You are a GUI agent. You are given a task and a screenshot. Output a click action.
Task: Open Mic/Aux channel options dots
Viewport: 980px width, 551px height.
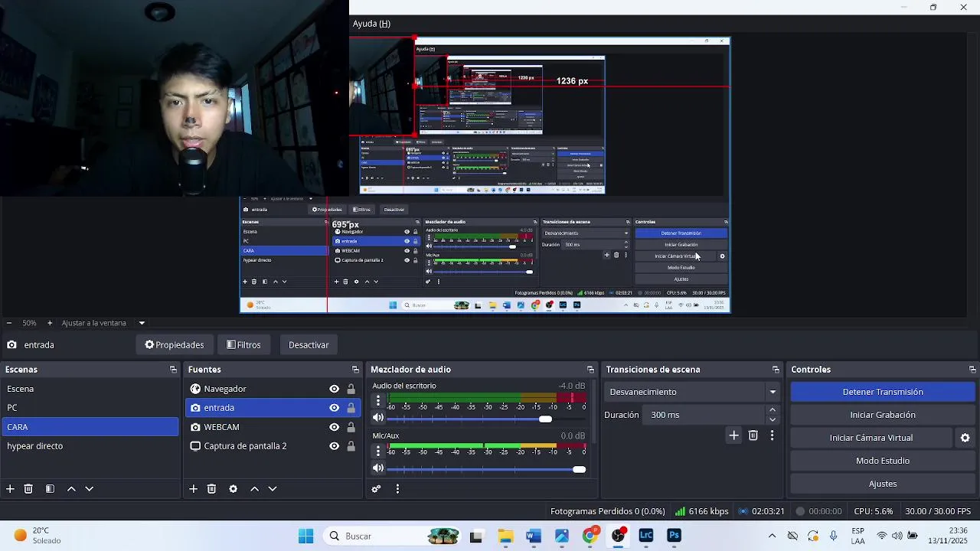(x=377, y=451)
